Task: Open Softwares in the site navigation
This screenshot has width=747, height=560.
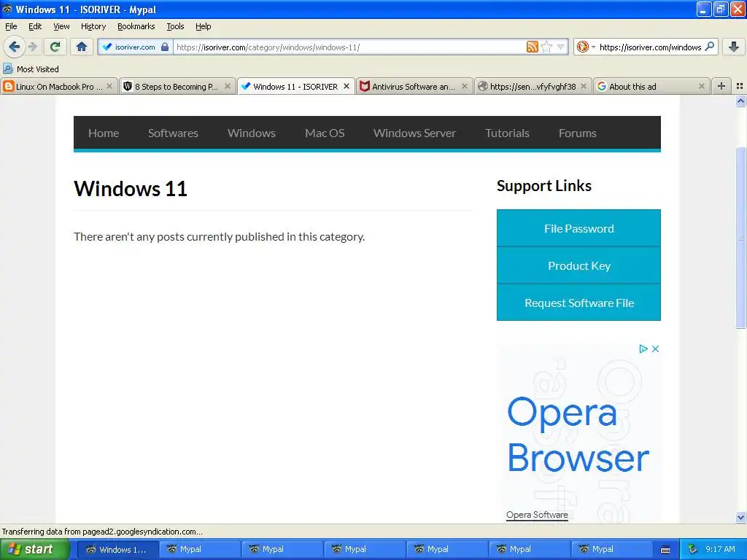Action: [173, 133]
